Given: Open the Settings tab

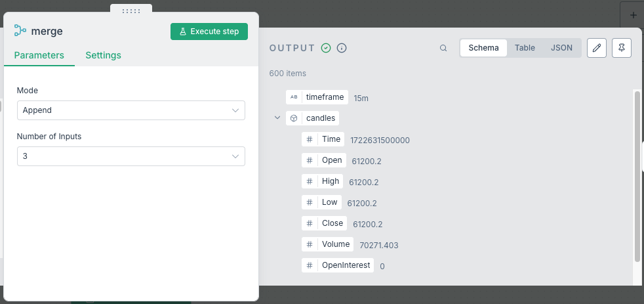Looking at the screenshot, I should tap(103, 55).
